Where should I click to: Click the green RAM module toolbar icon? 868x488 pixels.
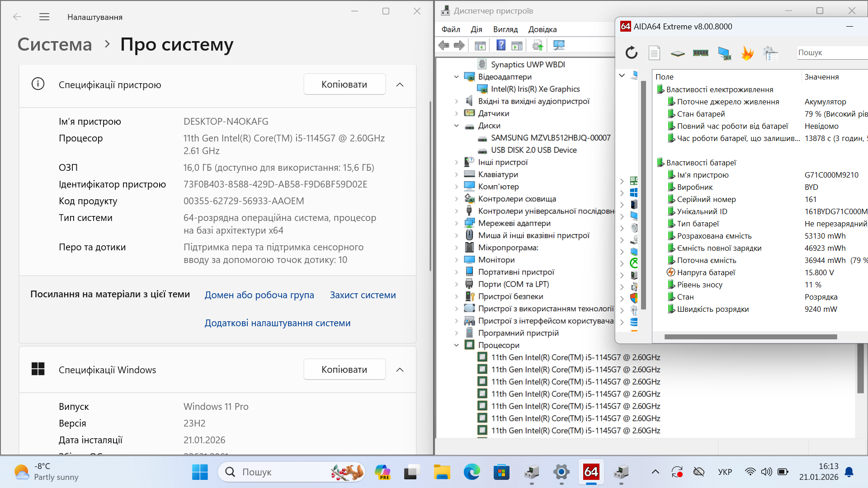click(700, 53)
